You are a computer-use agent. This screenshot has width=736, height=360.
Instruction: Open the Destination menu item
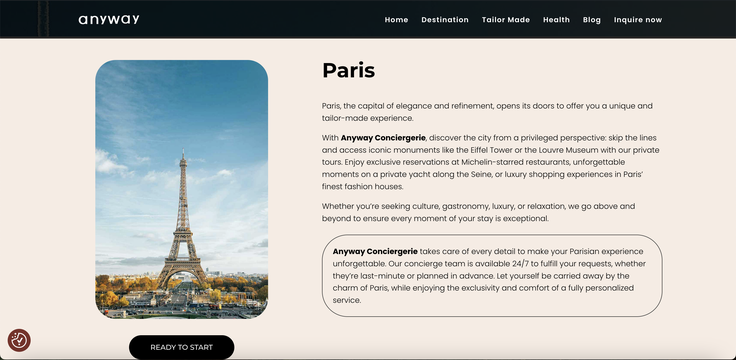[x=445, y=20]
